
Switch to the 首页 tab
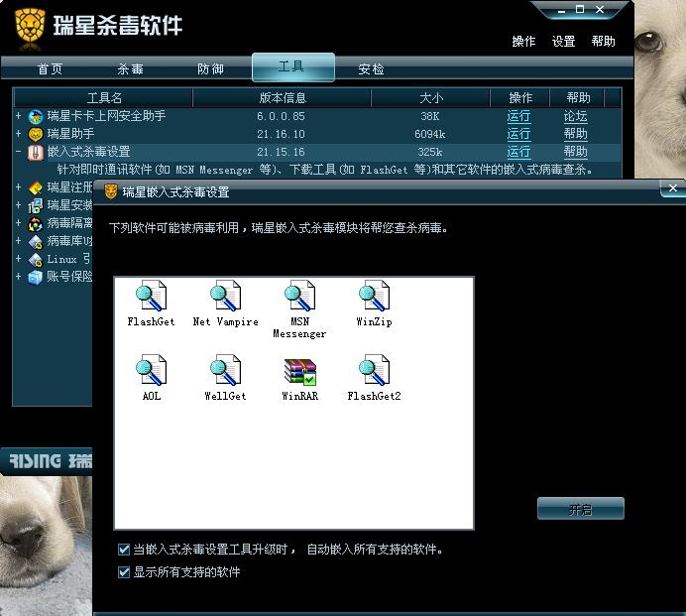(x=51, y=69)
